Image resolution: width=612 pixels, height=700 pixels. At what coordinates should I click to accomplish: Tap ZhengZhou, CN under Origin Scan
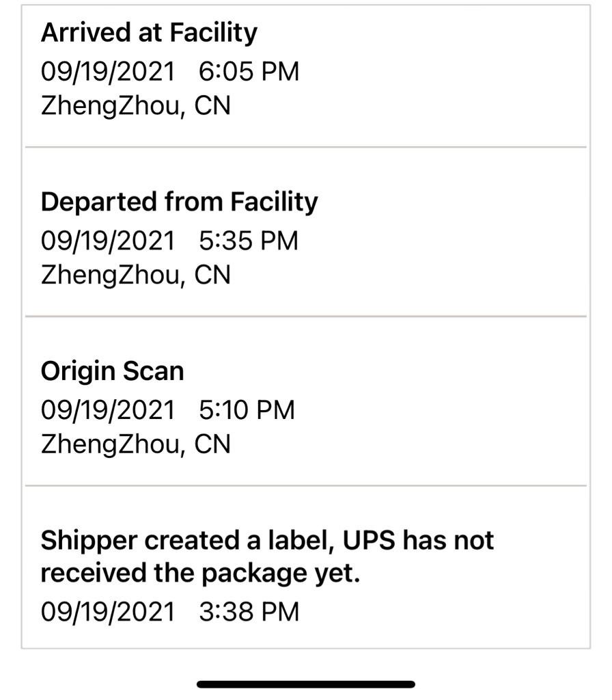click(x=135, y=444)
